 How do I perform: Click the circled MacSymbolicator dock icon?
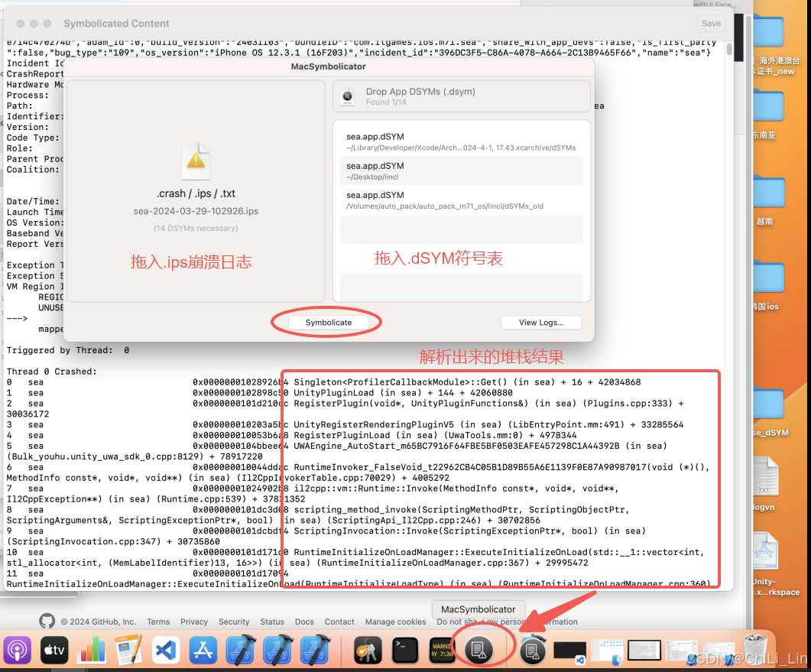[x=479, y=650]
